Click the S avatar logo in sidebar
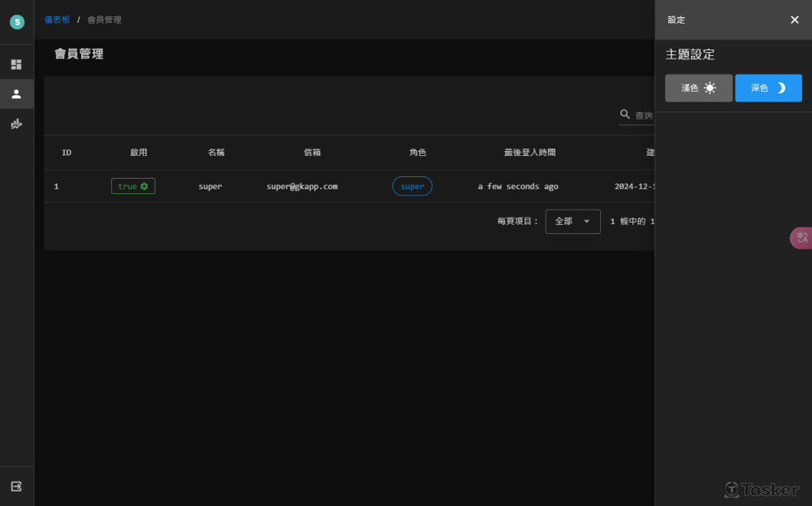This screenshot has height=506, width=812. point(17,22)
